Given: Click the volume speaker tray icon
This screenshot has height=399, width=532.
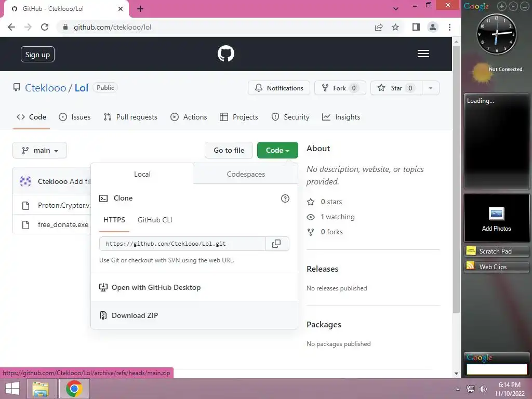Looking at the screenshot, I should pyautogui.click(x=483, y=389).
